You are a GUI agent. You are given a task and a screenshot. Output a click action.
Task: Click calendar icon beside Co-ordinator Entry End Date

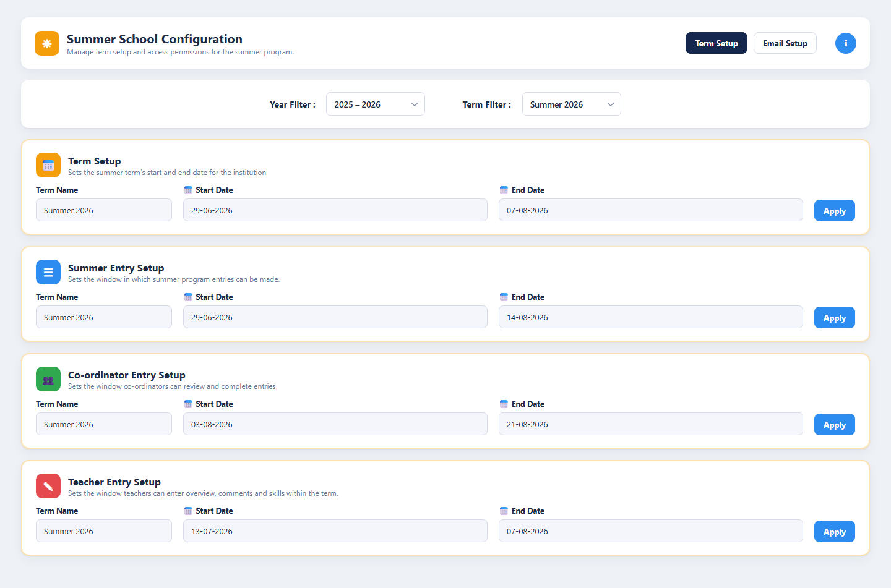click(x=504, y=404)
